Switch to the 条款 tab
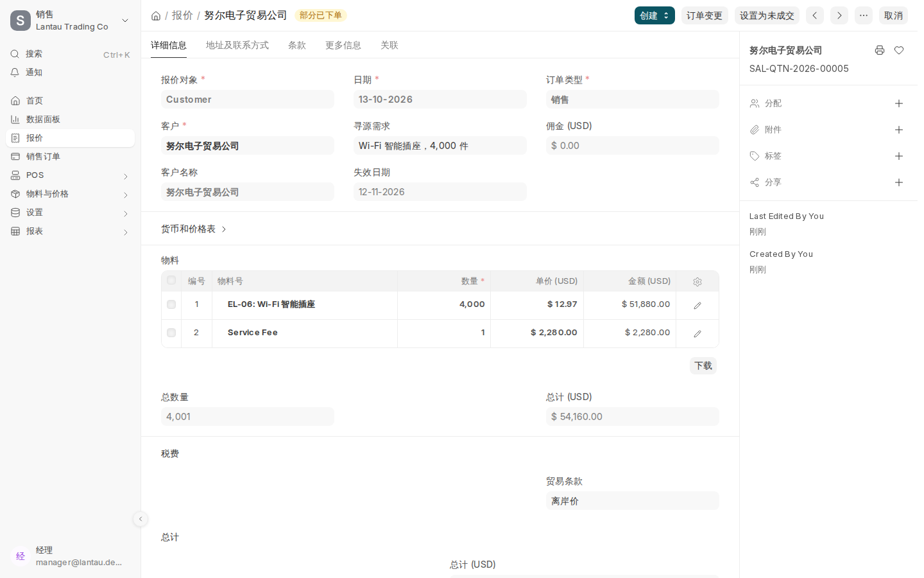The height and width of the screenshot is (578, 924). click(297, 45)
